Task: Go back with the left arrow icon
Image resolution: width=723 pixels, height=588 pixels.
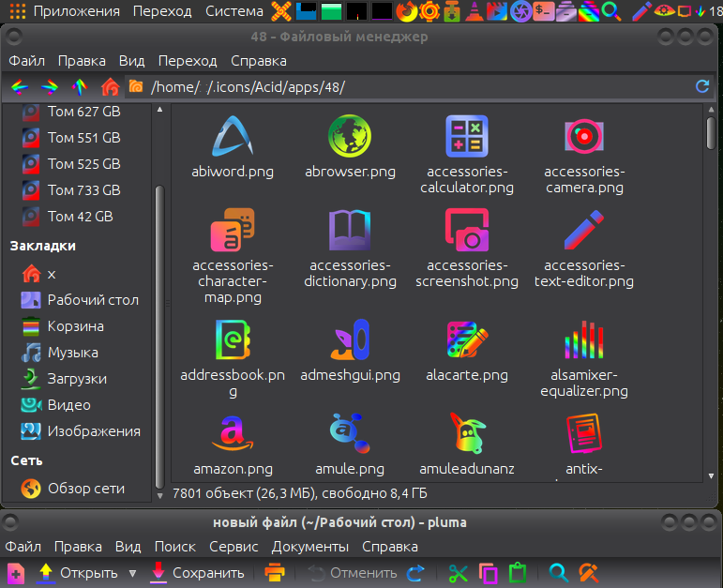Action: click(x=20, y=86)
